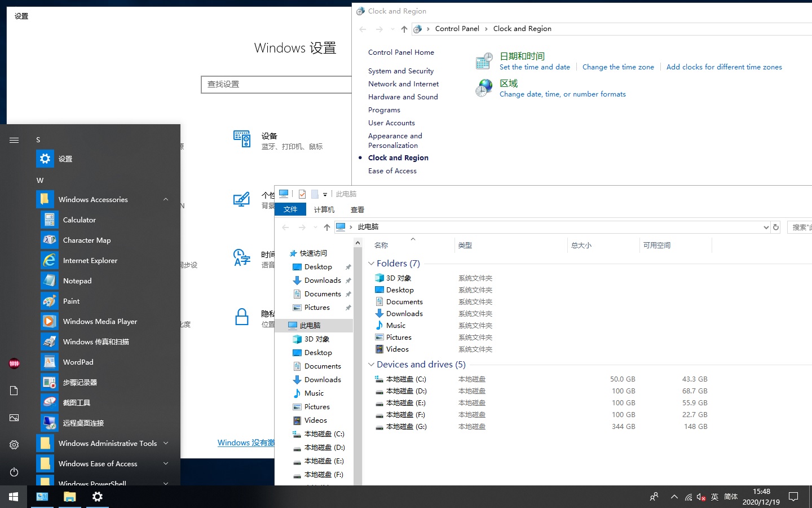Screen dimensions: 812x508
Task: Click Set the time and date link
Action: (x=535, y=67)
